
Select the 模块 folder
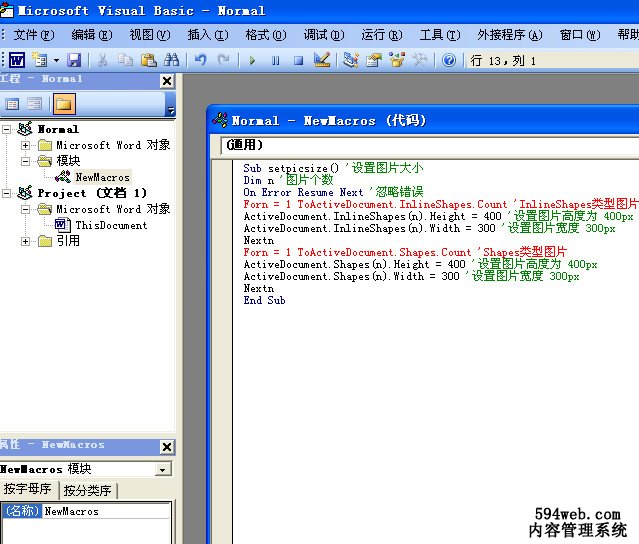pos(68,161)
